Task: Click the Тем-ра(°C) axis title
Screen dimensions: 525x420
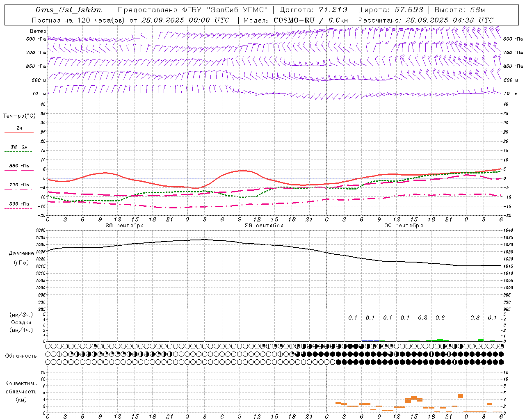Action: point(19,116)
